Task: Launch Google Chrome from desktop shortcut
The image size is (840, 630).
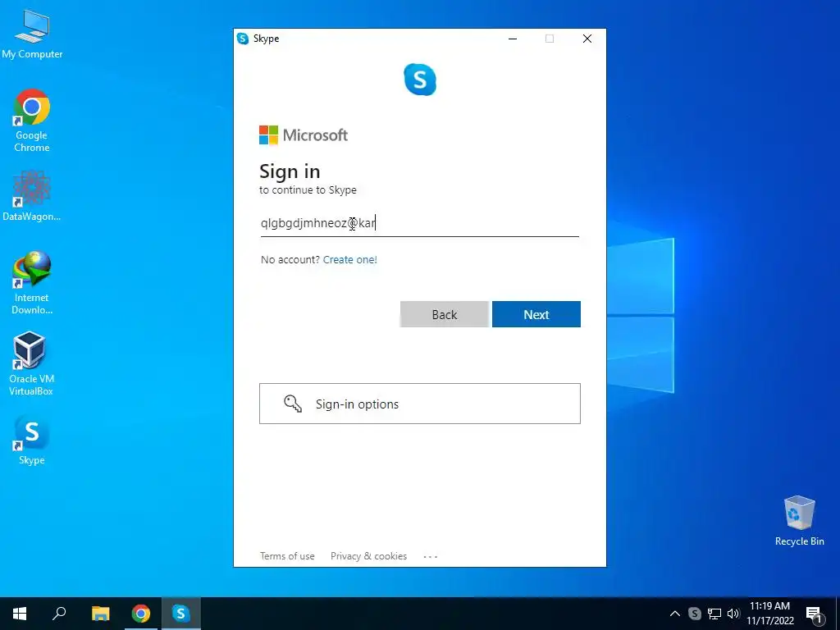Action: [32, 121]
